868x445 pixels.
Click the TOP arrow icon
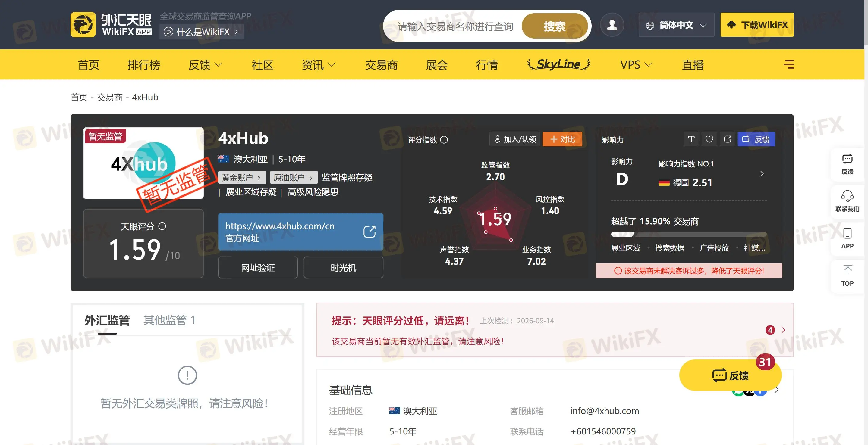(x=847, y=276)
